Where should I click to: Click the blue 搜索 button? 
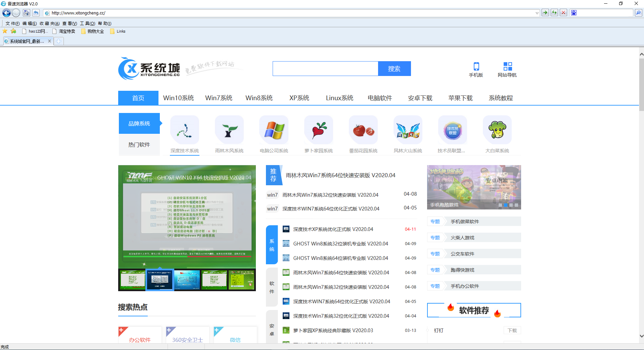pyautogui.click(x=394, y=69)
